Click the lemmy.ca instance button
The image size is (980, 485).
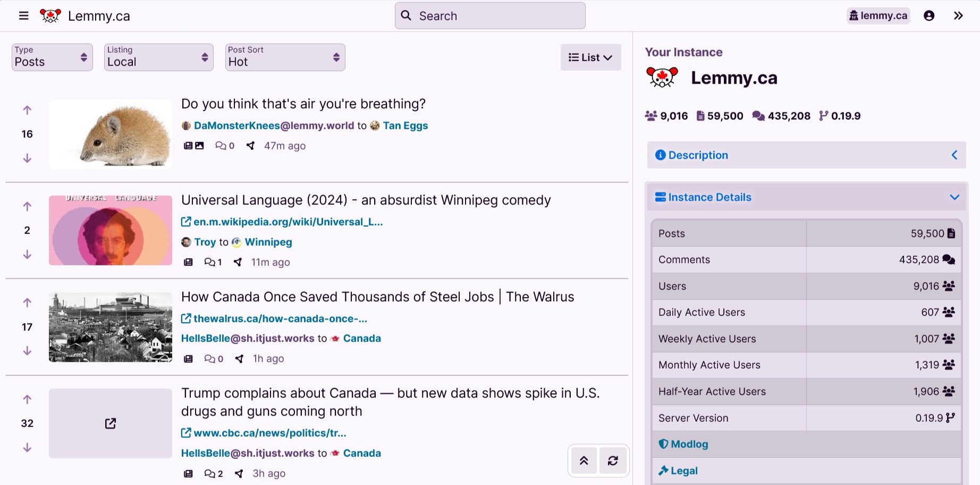coord(878,16)
